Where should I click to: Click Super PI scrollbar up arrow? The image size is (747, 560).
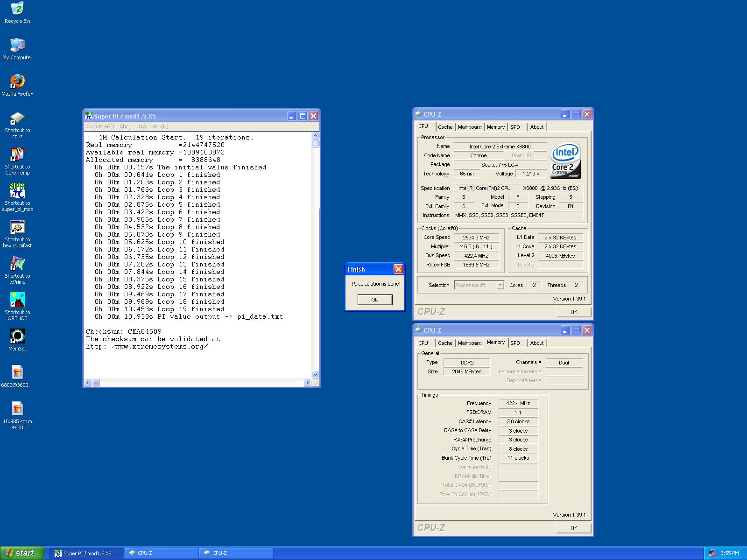(x=315, y=136)
